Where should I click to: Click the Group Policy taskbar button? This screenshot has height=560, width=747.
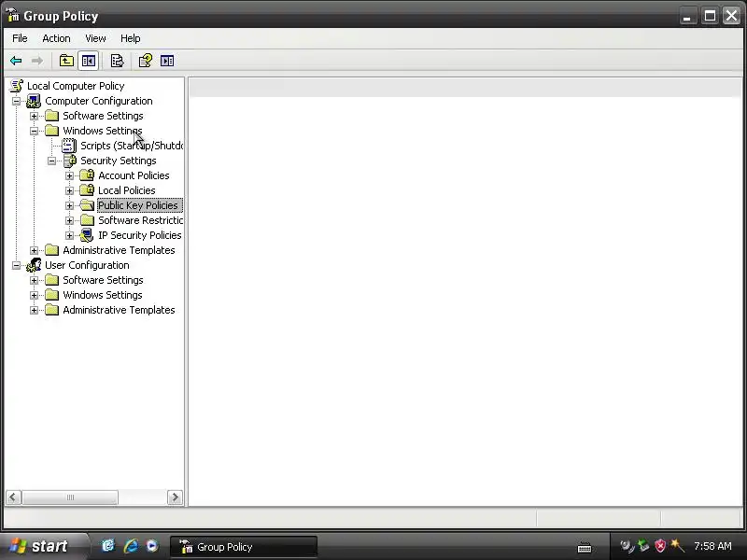point(244,547)
